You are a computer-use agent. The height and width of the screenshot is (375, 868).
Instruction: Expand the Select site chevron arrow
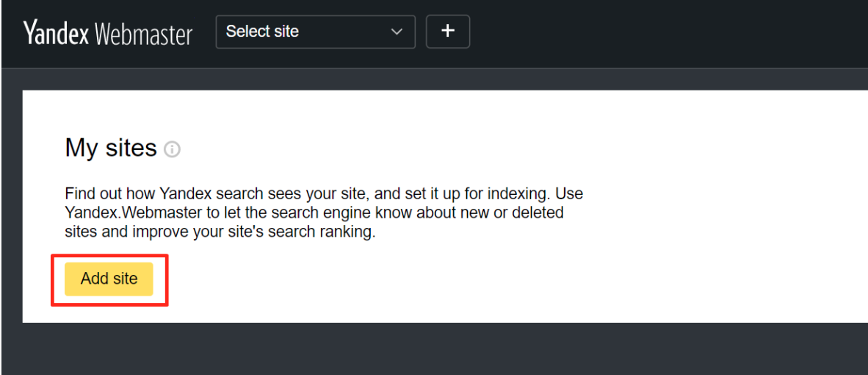(397, 32)
